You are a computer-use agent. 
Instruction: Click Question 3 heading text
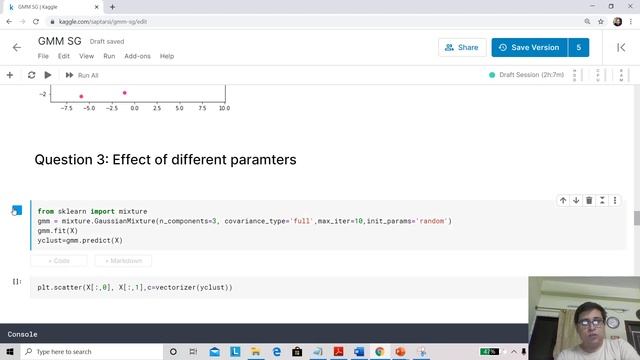coord(165,160)
